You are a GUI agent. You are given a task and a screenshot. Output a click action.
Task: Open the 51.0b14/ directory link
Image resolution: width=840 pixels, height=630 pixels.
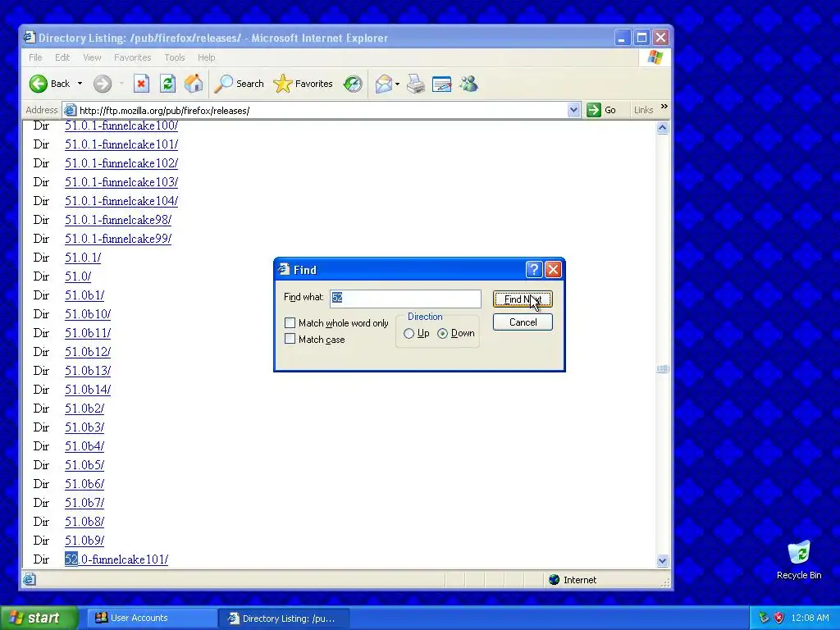(x=88, y=390)
